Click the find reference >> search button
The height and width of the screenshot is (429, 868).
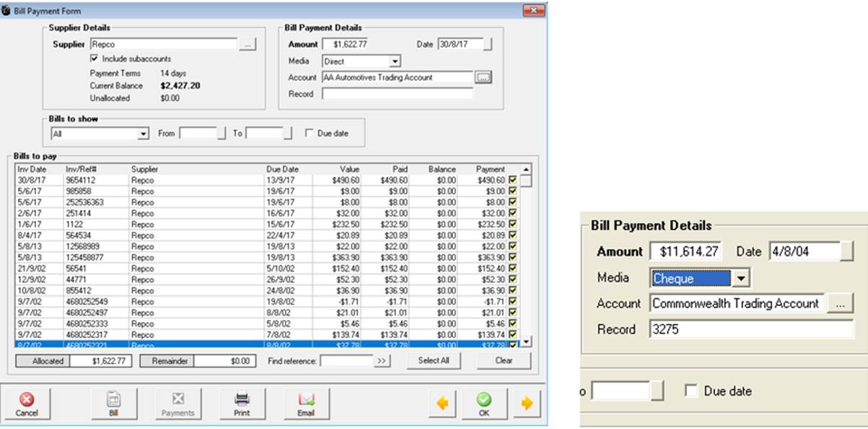tap(382, 360)
